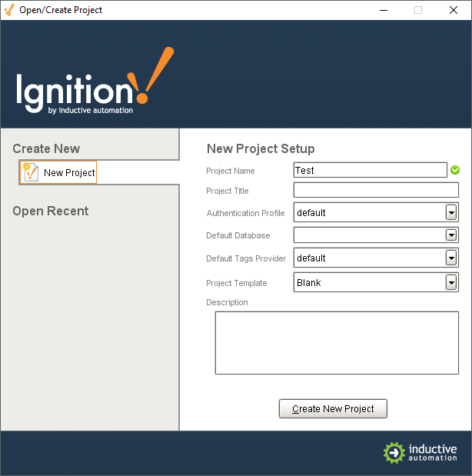The image size is (472, 476).
Task: Click the Project Name label
Action: click(x=231, y=171)
